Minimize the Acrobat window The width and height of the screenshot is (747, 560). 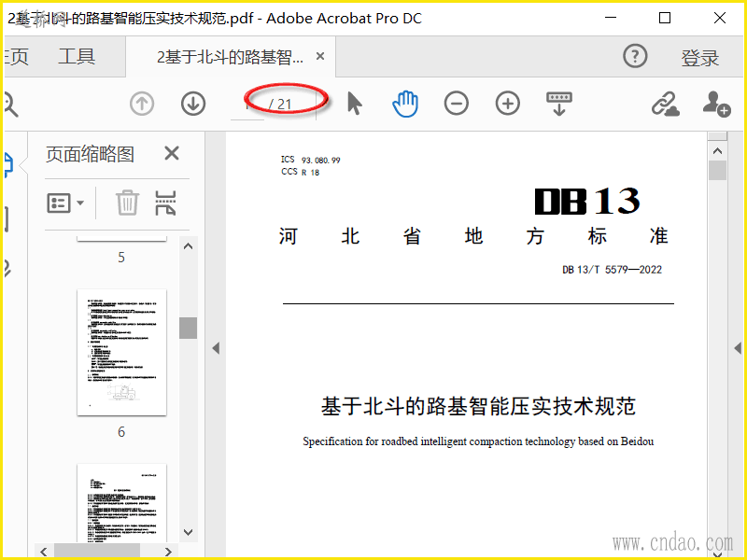coord(611,18)
